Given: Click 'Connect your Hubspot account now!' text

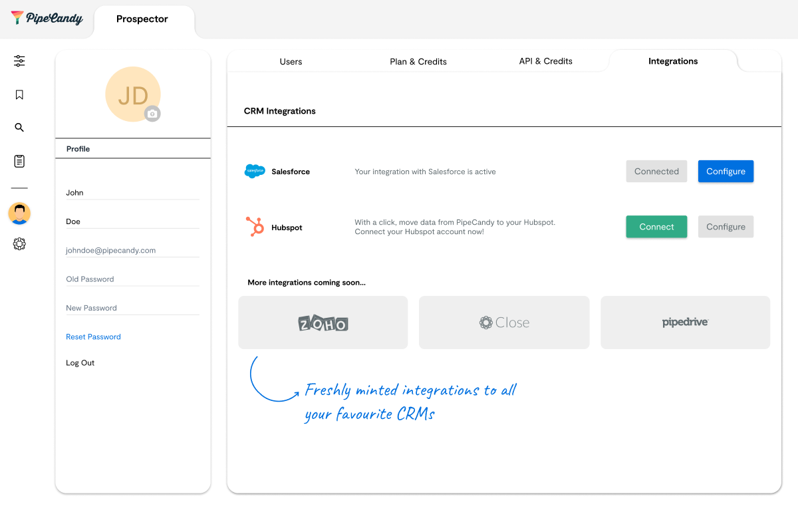Looking at the screenshot, I should pyautogui.click(x=420, y=232).
